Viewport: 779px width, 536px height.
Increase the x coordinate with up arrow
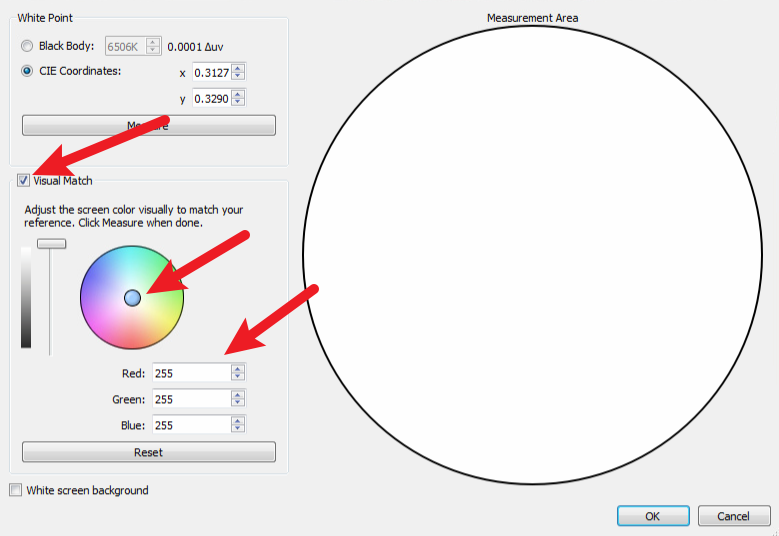pyautogui.click(x=238, y=68)
